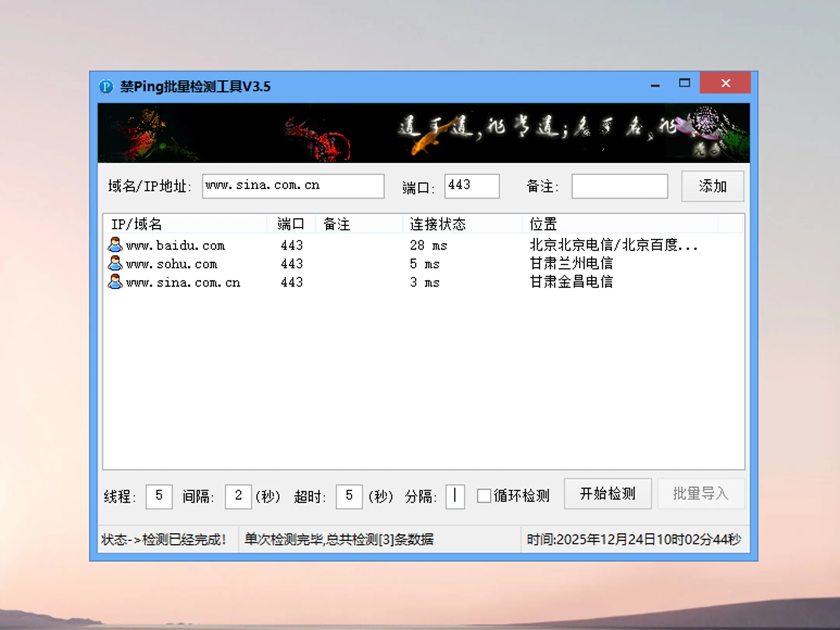Click the 线程 thread count field showing 5
Viewport: 840px width, 630px height.
tap(159, 496)
